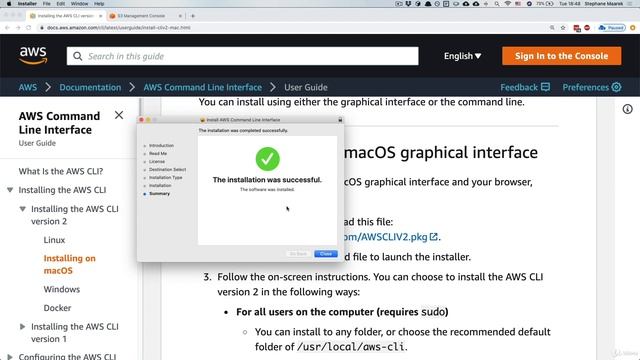Open the Help menu
Image resolution: width=640 pixels, height=360 pixels.
[x=99, y=4]
